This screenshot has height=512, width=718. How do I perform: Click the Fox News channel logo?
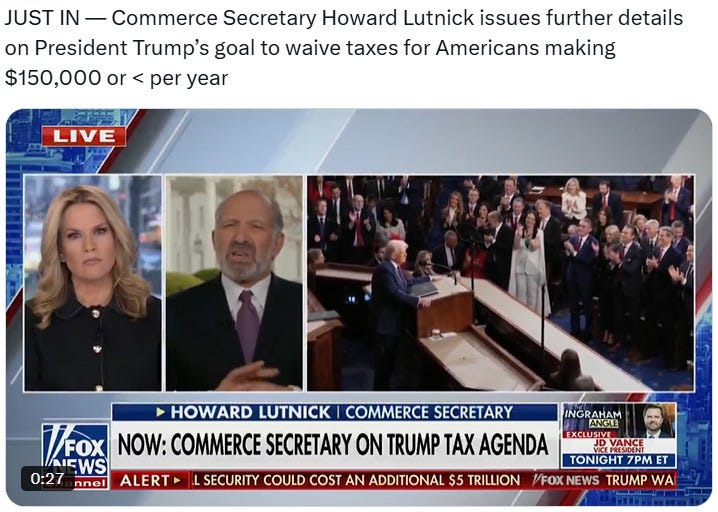[76, 456]
